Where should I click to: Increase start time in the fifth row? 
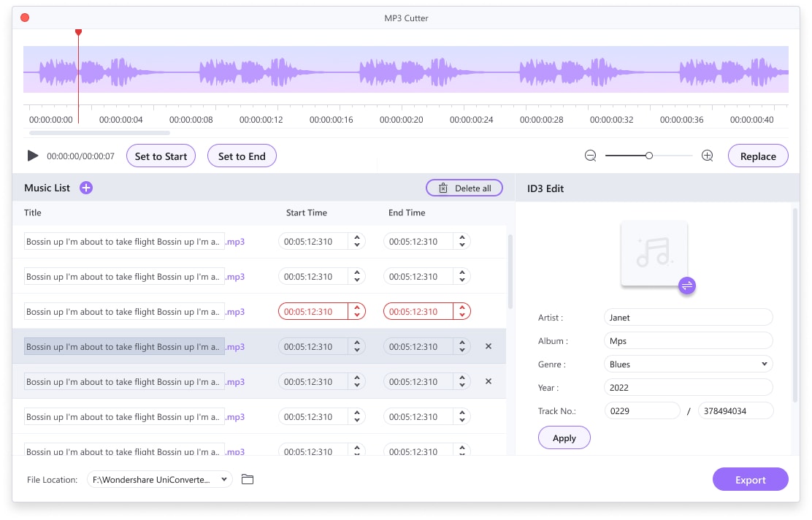click(x=357, y=378)
